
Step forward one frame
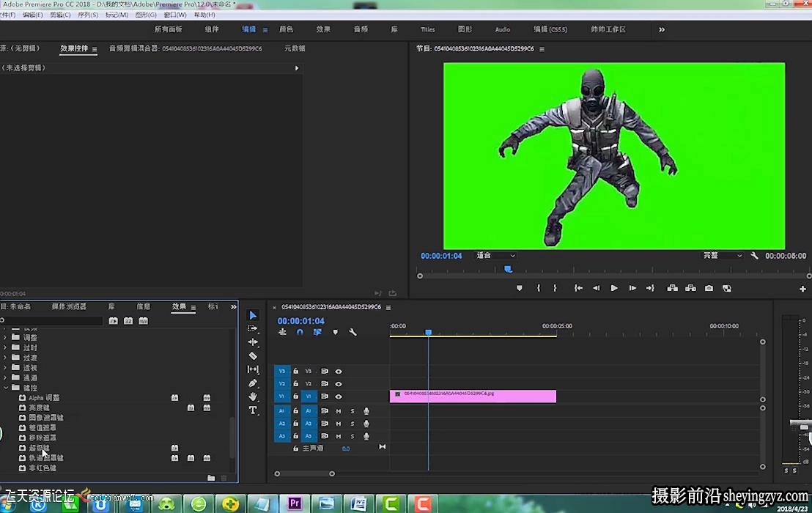point(632,288)
